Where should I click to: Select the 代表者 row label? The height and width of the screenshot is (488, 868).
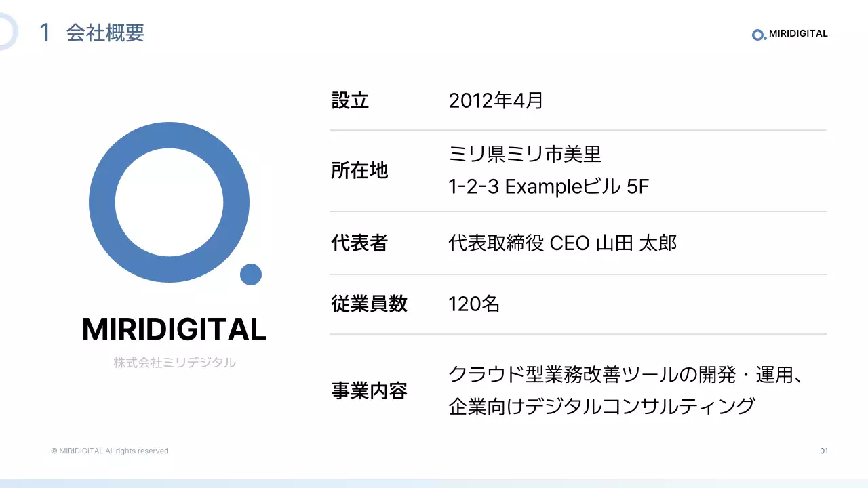point(359,243)
